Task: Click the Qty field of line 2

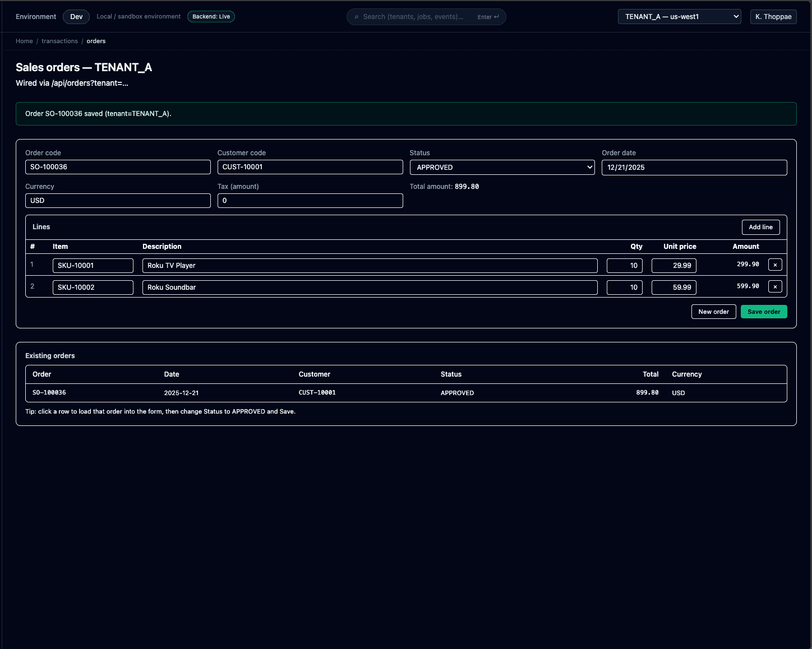Action: point(624,288)
